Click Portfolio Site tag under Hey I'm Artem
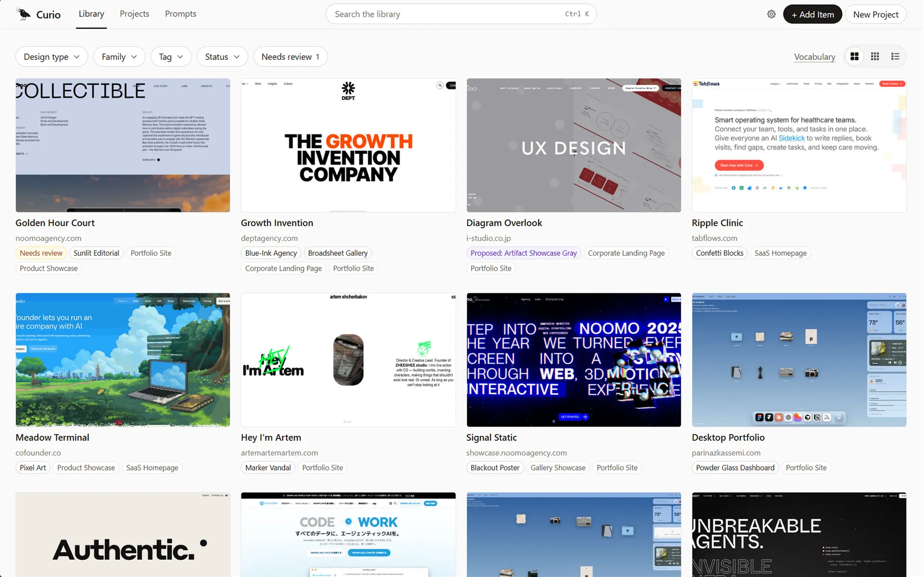Image resolution: width=924 pixels, height=577 pixels. (x=322, y=468)
